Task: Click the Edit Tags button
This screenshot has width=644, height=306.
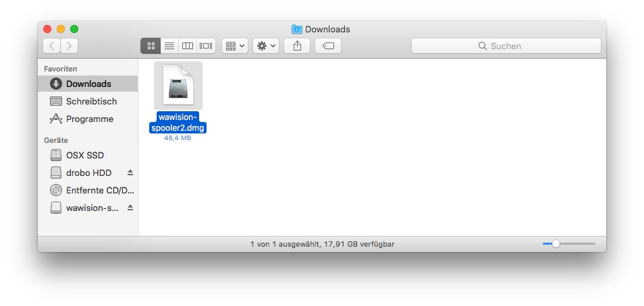Action: 328,46
